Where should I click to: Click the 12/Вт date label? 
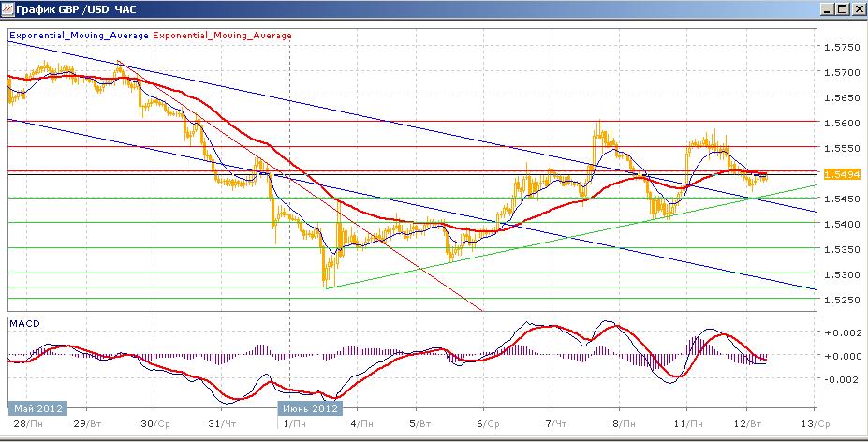[749, 423]
